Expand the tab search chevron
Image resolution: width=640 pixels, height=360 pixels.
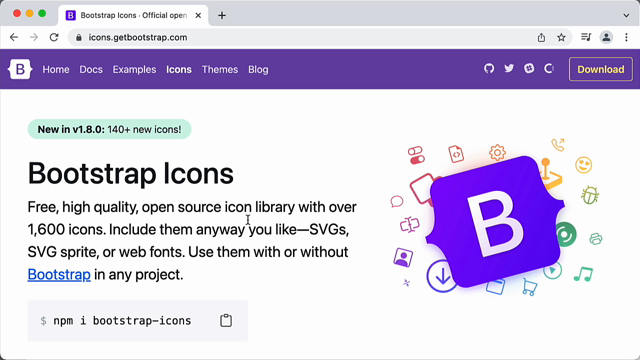(x=626, y=16)
